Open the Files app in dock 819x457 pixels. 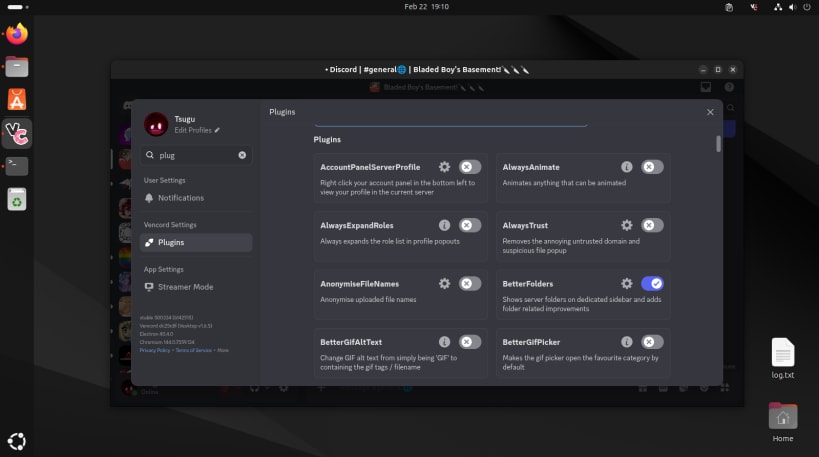pyautogui.click(x=17, y=67)
